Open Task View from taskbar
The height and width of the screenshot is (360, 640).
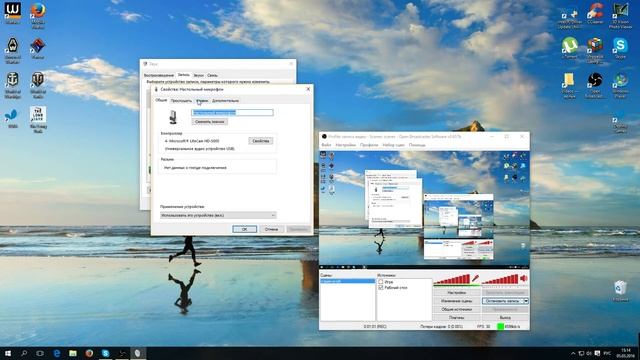[40, 353]
